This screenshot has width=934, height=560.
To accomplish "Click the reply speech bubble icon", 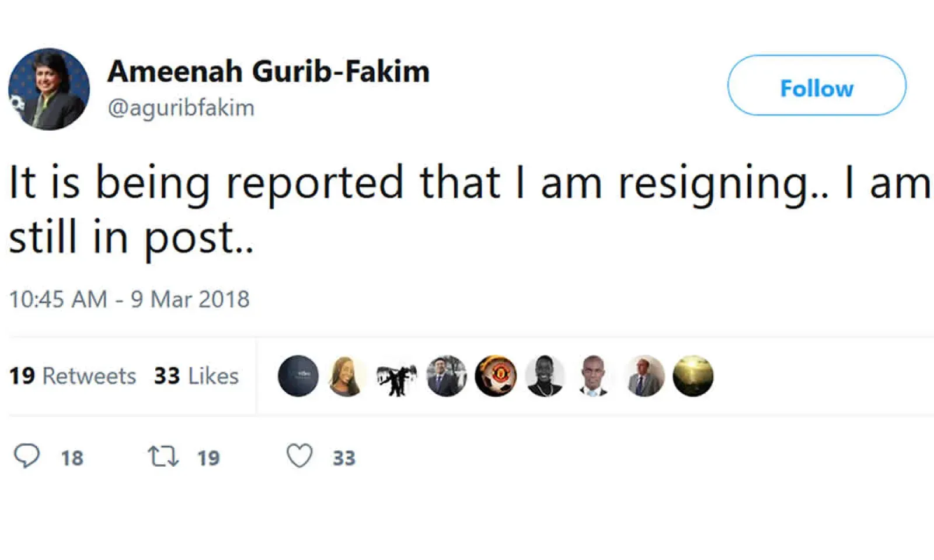I will 27,456.
